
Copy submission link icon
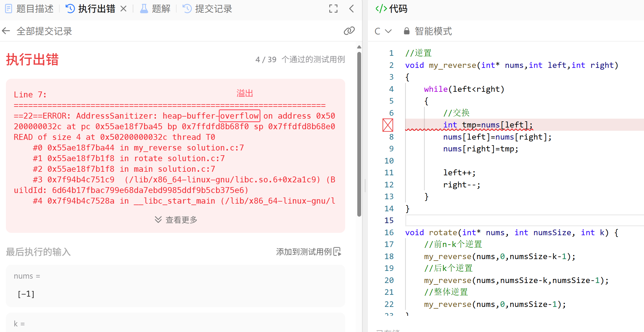(x=349, y=31)
